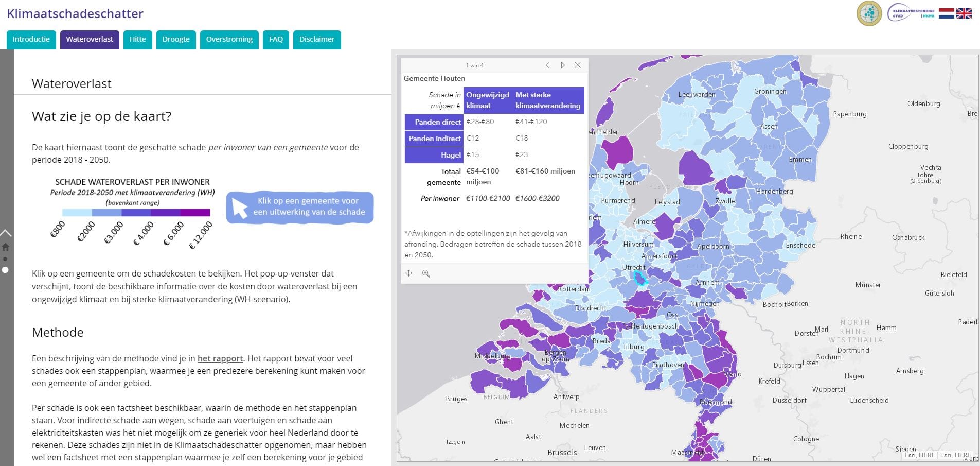Click Enschede on the map

pos(800,245)
